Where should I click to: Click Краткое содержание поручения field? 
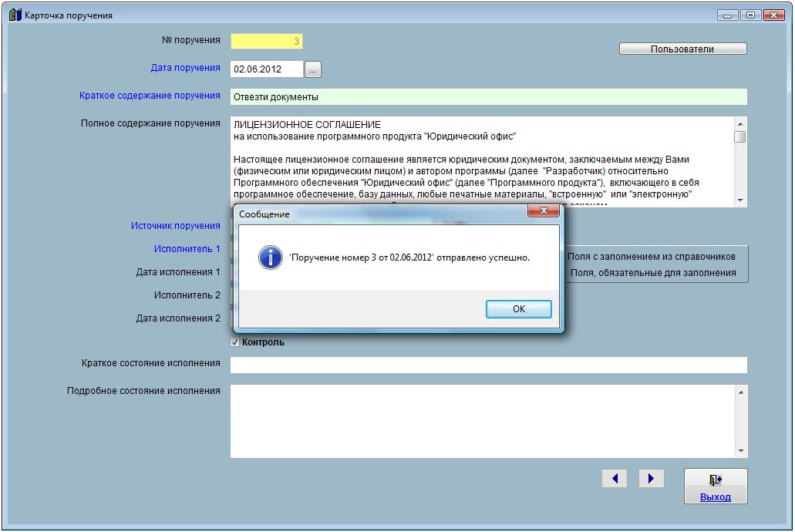(x=489, y=97)
